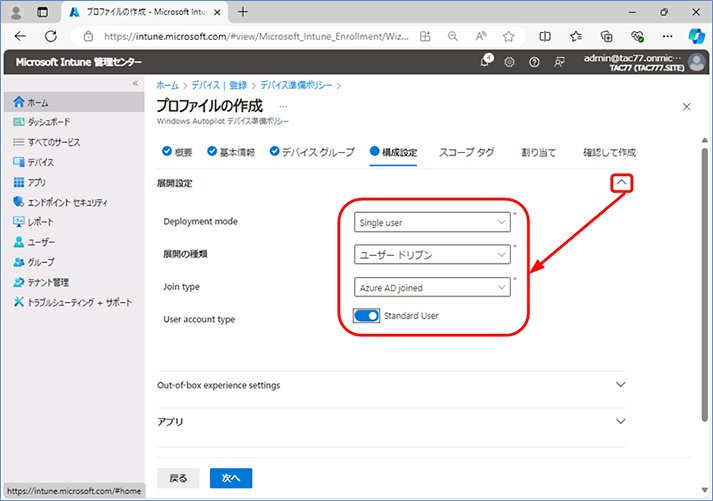Open the Edge split screen icon
This screenshot has height=501, width=713.
pyautogui.click(x=545, y=36)
